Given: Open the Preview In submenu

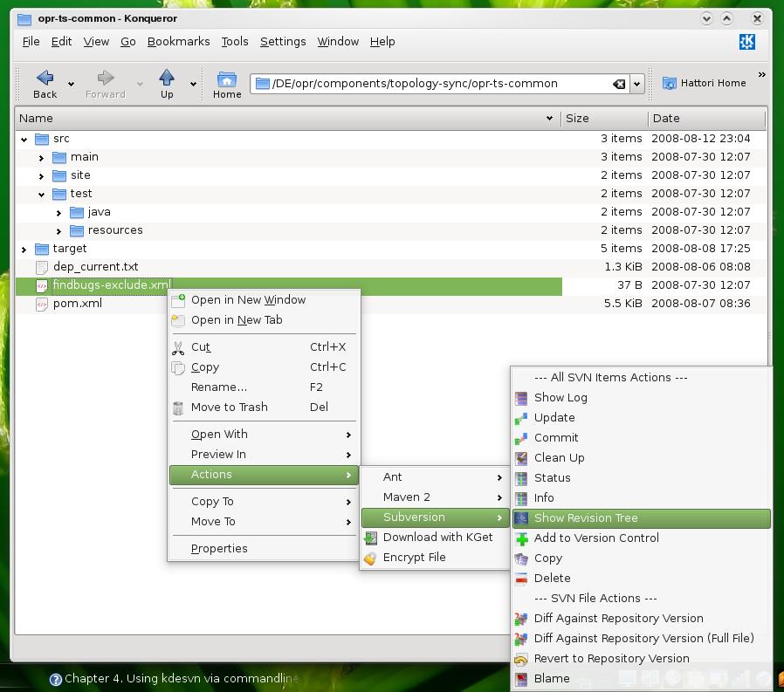Looking at the screenshot, I should 264,454.
